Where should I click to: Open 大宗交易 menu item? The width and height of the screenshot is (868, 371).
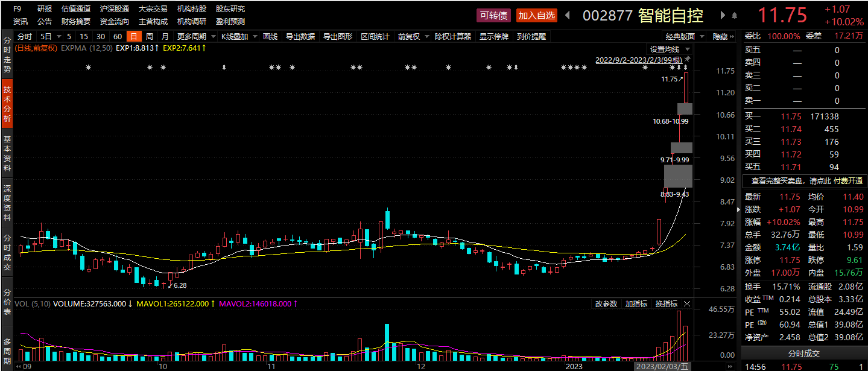153,9
